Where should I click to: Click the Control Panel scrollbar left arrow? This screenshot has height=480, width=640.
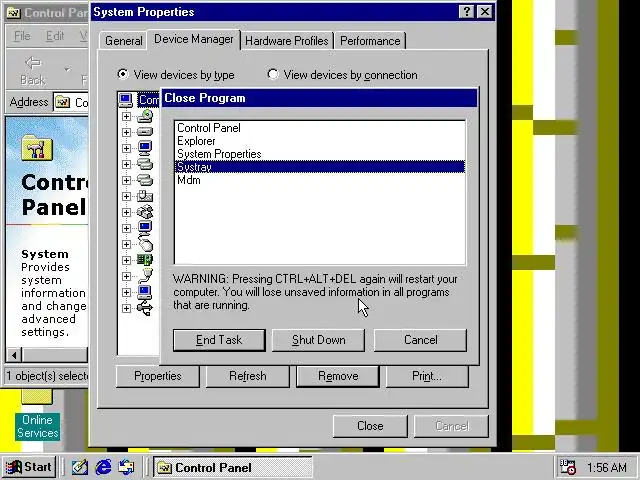(x=14, y=355)
